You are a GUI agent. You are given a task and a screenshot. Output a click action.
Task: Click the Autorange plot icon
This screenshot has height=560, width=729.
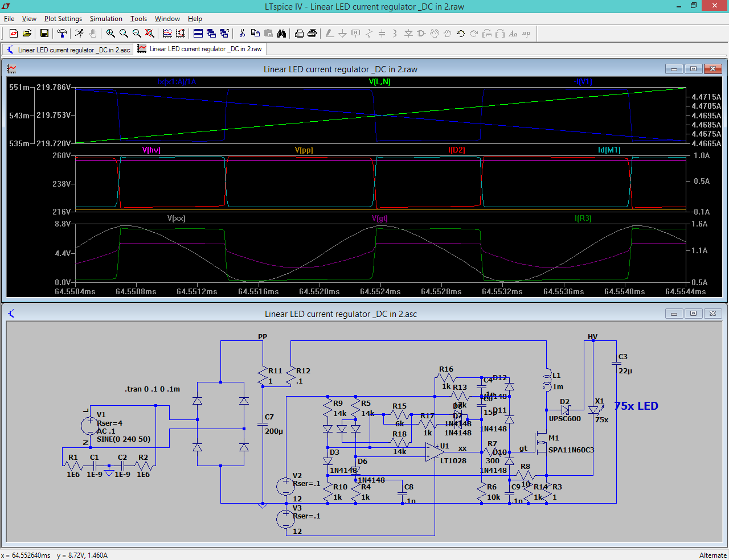coord(167,34)
